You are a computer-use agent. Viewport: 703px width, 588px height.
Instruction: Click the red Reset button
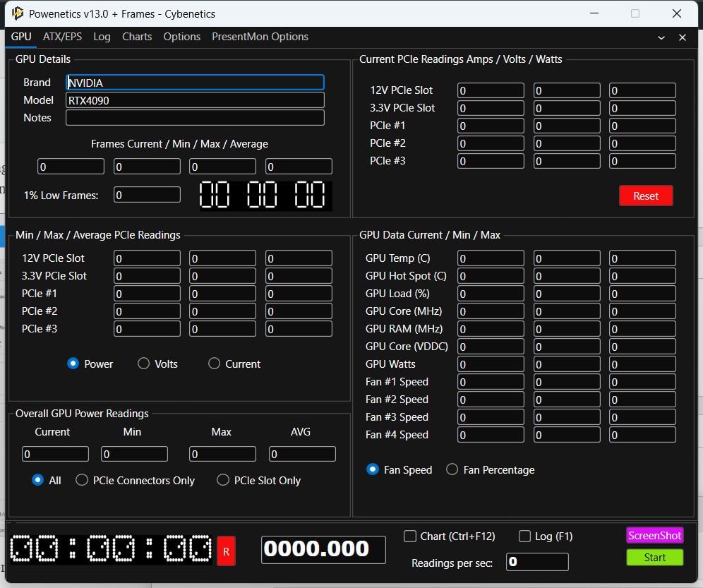pyautogui.click(x=646, y=196)
